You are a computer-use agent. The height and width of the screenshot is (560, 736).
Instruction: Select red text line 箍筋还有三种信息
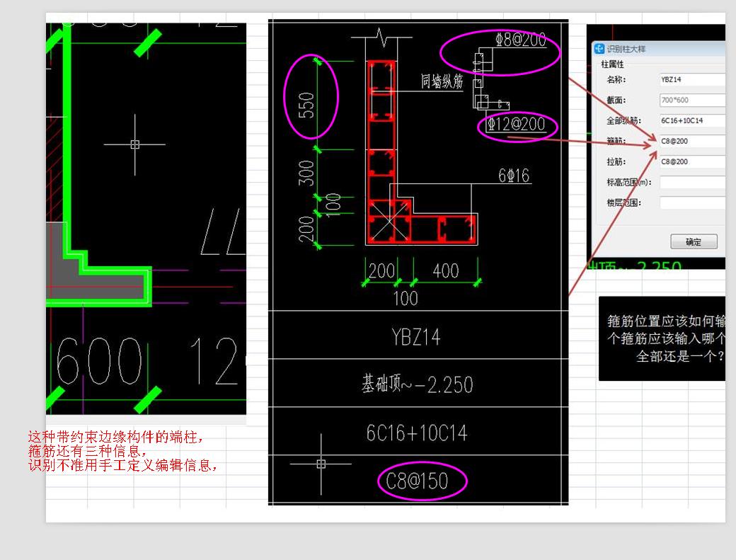coord(87,451)
